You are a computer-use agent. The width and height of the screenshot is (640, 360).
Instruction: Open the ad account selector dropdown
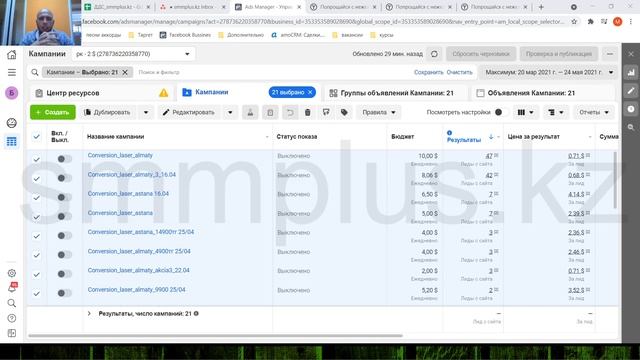[133, 54]
